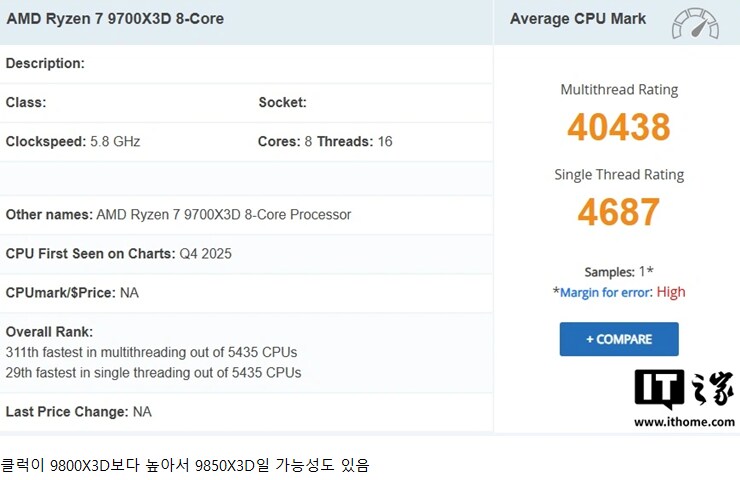The width and height of the screenshot is (740, 480).
Task: Click the + COMPARE button
Action: click(619, 339)
